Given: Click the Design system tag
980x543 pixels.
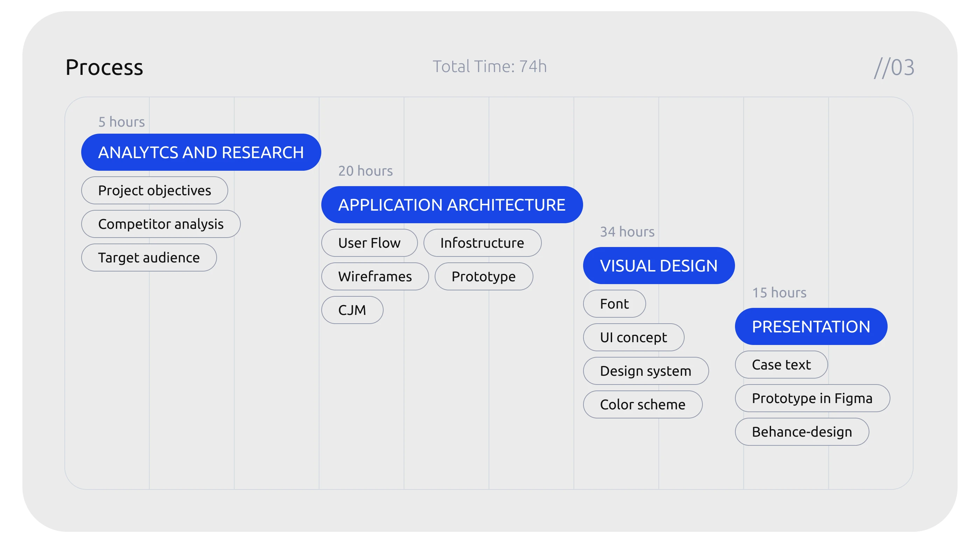Looking at the screenshot, I should (x=645, y=371).
